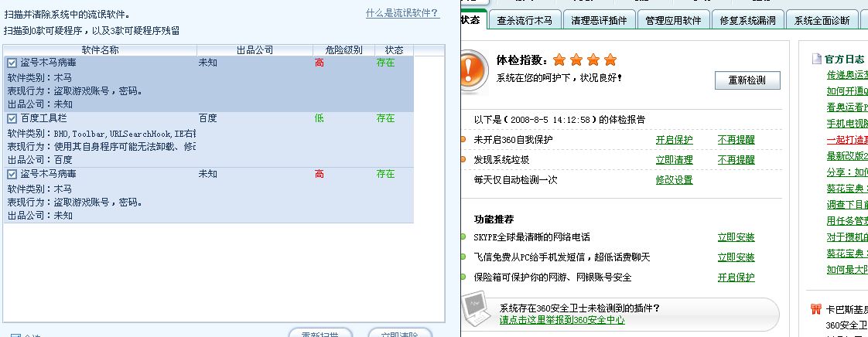Open the 看奥运看 log link

(848, 107)
